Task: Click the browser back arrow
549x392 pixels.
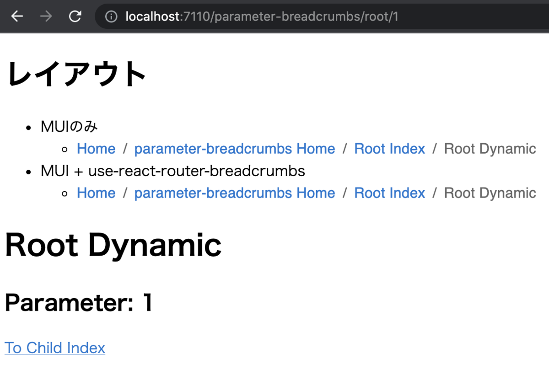Action: click(16, 16)
